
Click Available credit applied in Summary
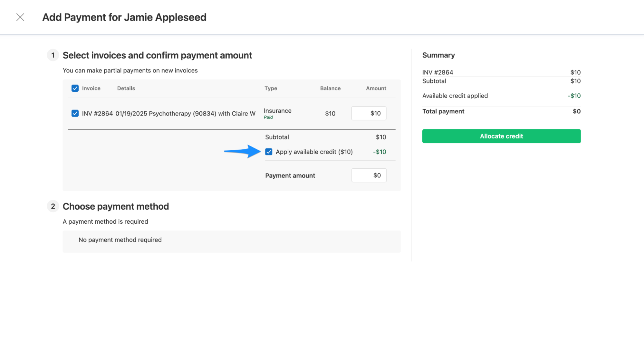(x=455, y=96)
